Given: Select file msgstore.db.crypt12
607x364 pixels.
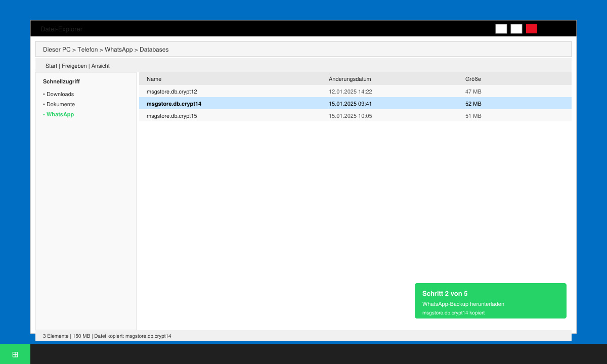Looking at the screenshot, I should tap(355, 92).
